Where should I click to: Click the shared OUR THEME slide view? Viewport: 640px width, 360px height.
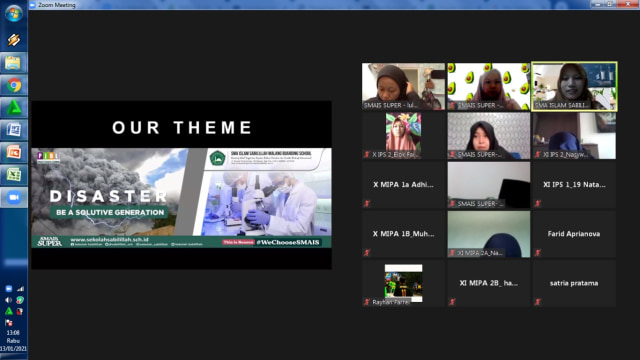[x=182, y=185]
